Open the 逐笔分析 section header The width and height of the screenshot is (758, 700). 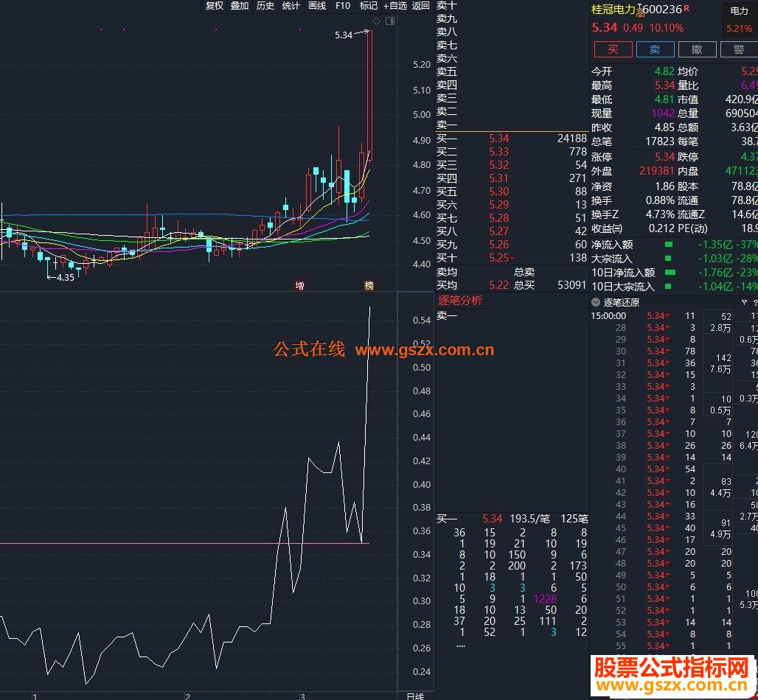pyautogui.click(x=459, y=301)
